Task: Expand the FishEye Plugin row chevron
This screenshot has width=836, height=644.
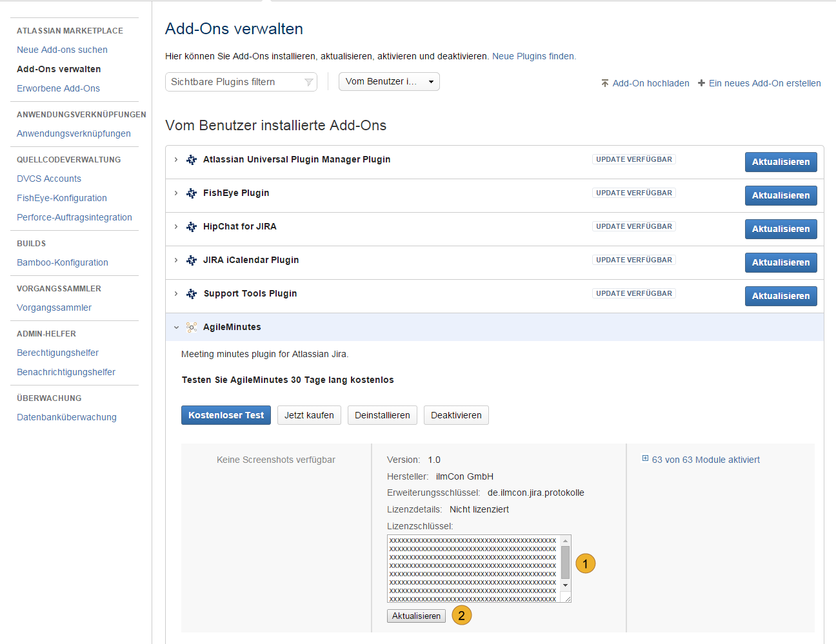Action: click(x=176, y=193)
